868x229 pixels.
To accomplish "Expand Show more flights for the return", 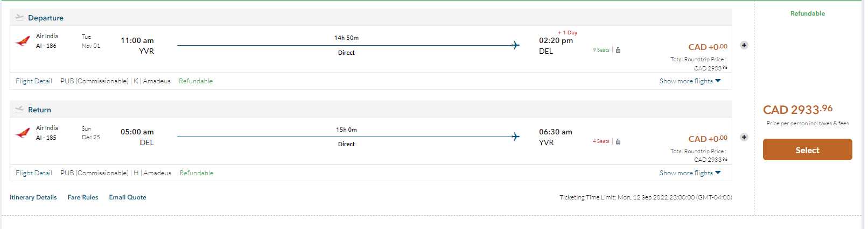I will 690,173.
